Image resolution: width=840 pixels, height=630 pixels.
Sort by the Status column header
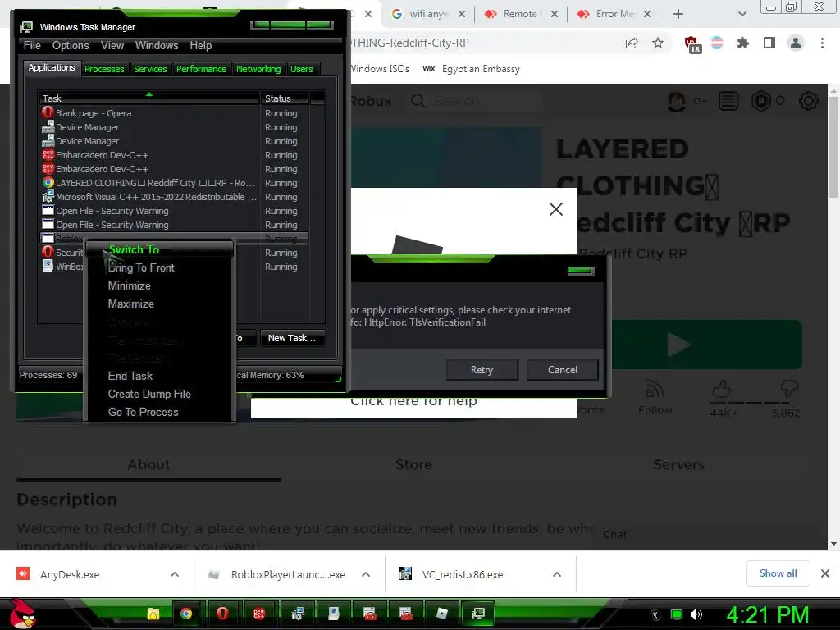pyautogui.click(x=285, y=98)
